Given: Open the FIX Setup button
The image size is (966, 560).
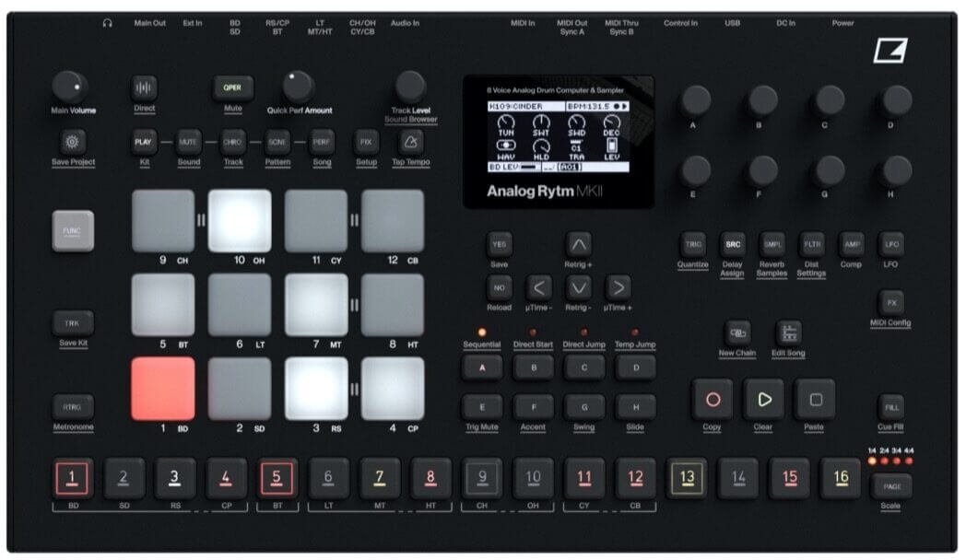Looking at the screenshot, I should pos(366,142).
